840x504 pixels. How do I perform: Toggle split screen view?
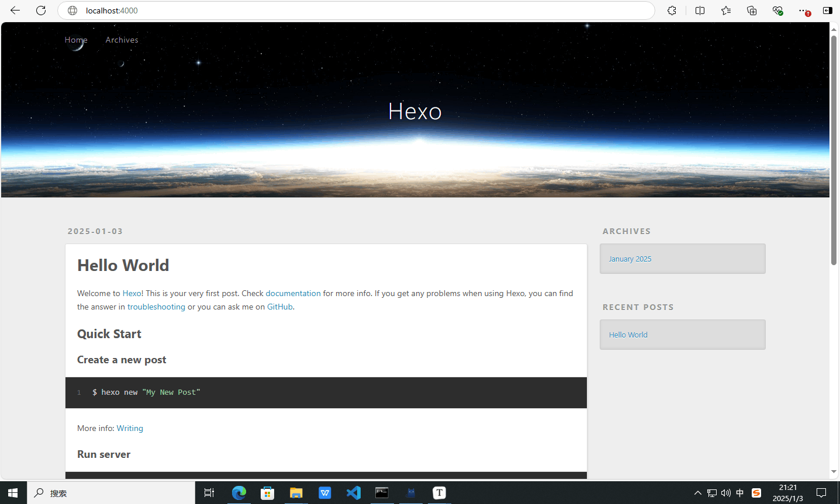700,11
